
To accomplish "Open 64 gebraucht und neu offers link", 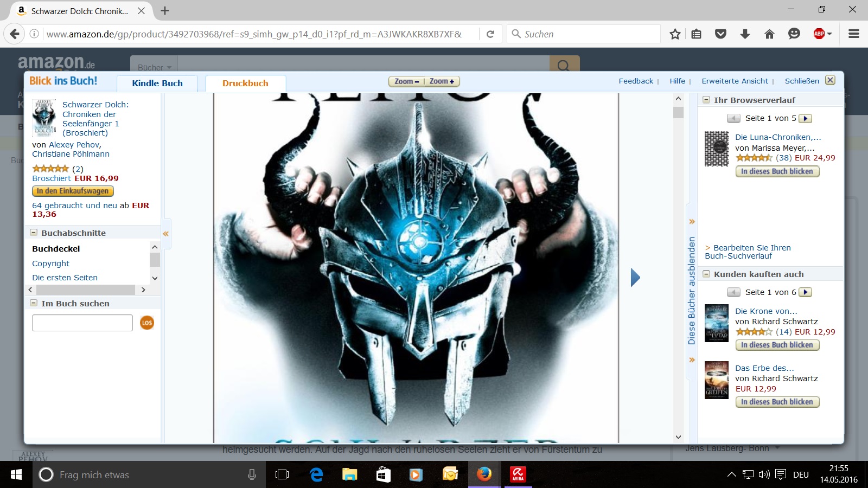I will pos(74,206).
